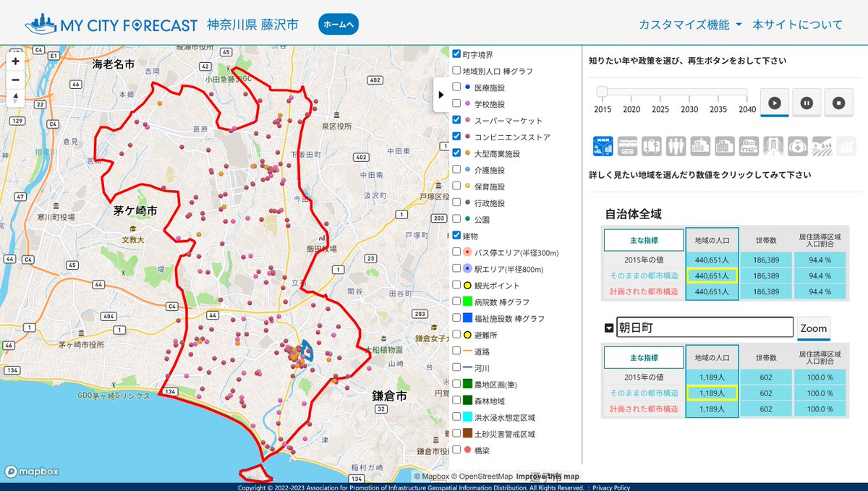
Task: Enable the 駅エリア(半径800m) checkbox
Action: [x=456, y=269]
